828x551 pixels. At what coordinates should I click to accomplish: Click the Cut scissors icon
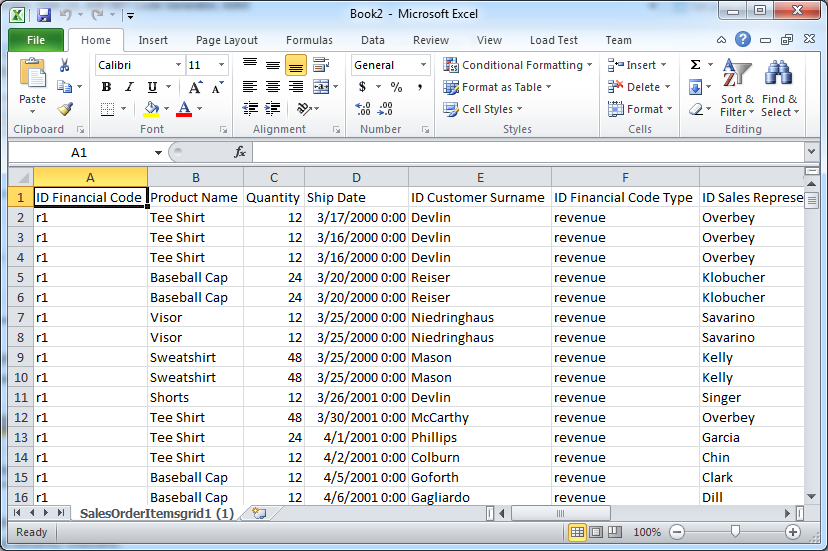pyautogui.click(x=64, y=65)
